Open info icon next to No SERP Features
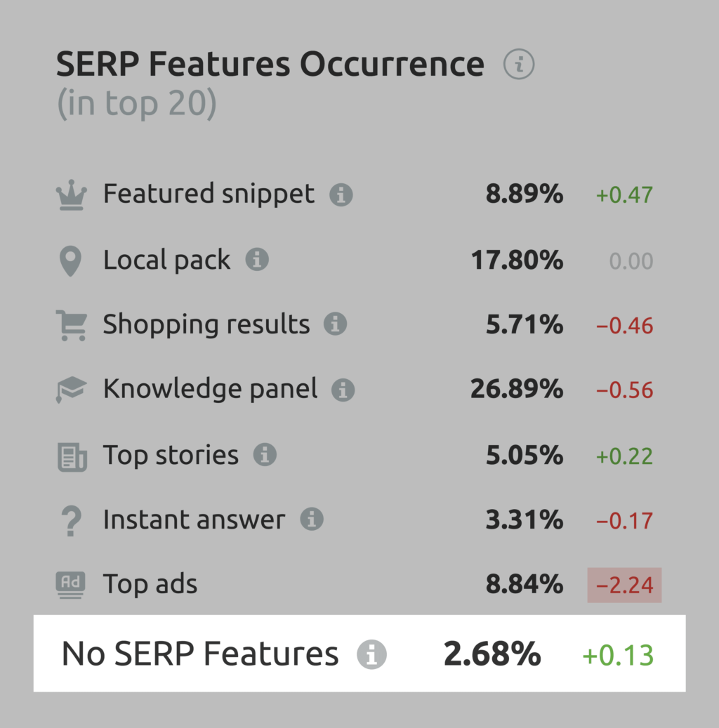Image resolution: width=719 pixels, height=728 pixels. (x=371, y=654)
